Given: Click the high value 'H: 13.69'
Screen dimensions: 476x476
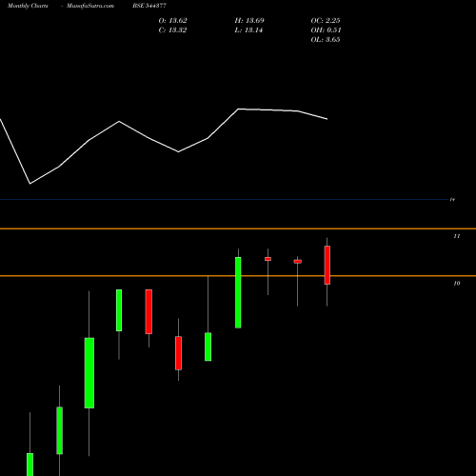Looking at the screenshot, I should (x=249, y=21).
